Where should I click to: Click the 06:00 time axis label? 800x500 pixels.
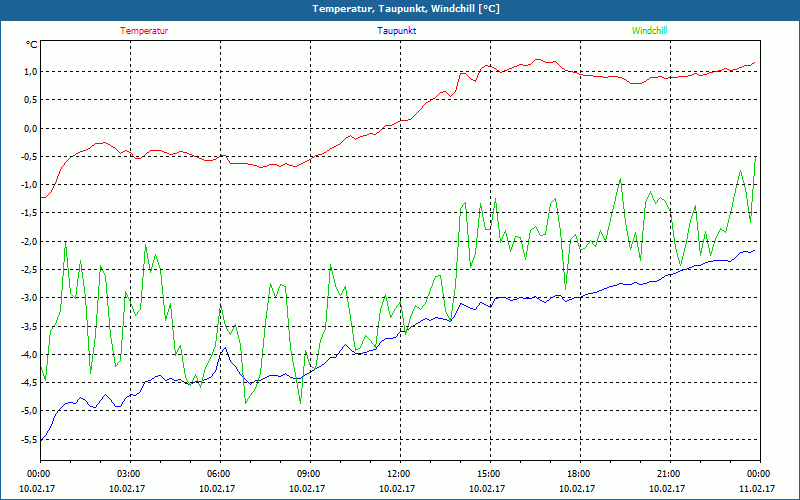pos(217,474)
